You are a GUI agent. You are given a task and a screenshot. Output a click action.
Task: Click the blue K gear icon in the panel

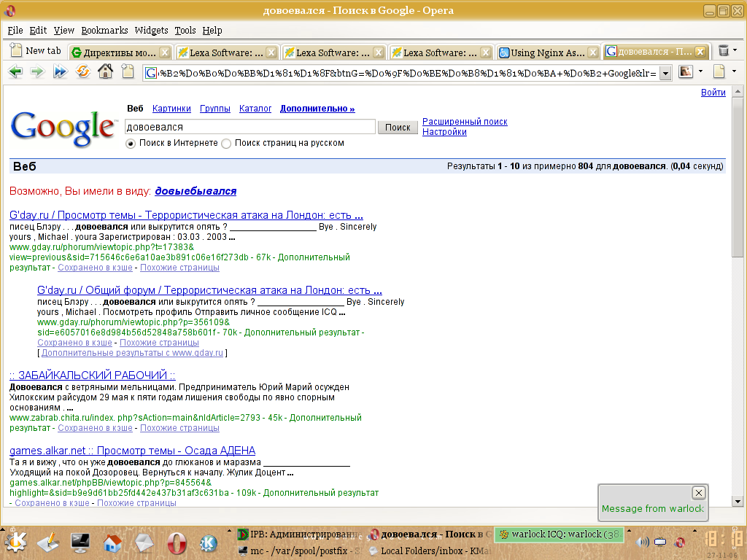208,542
